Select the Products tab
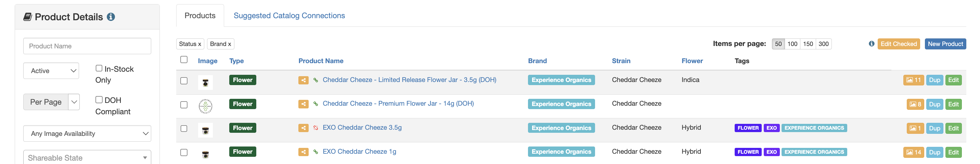Viewport: 980px width, 164px height. (x=200, y=16)
